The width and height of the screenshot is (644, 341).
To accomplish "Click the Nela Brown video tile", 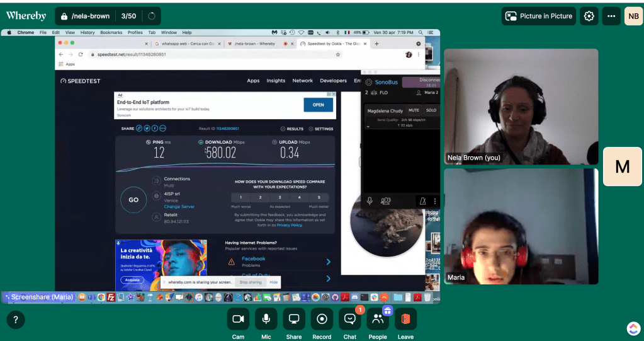I will [521, 107].
